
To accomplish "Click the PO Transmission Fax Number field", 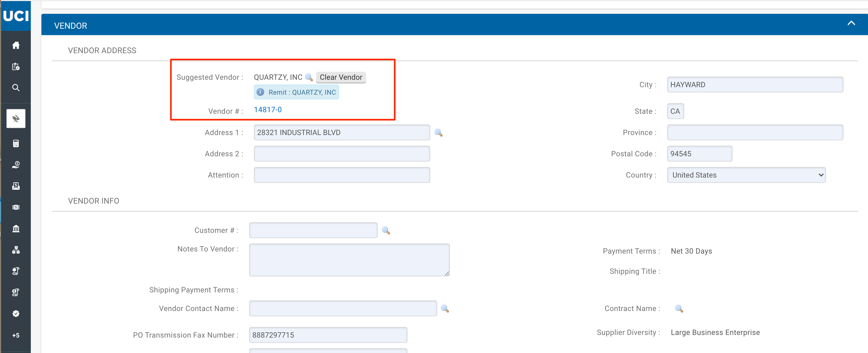I will (x=328, y=335).
